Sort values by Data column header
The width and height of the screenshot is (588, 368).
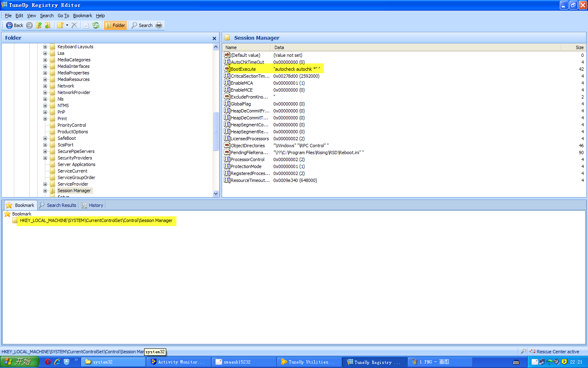(416, 47)
